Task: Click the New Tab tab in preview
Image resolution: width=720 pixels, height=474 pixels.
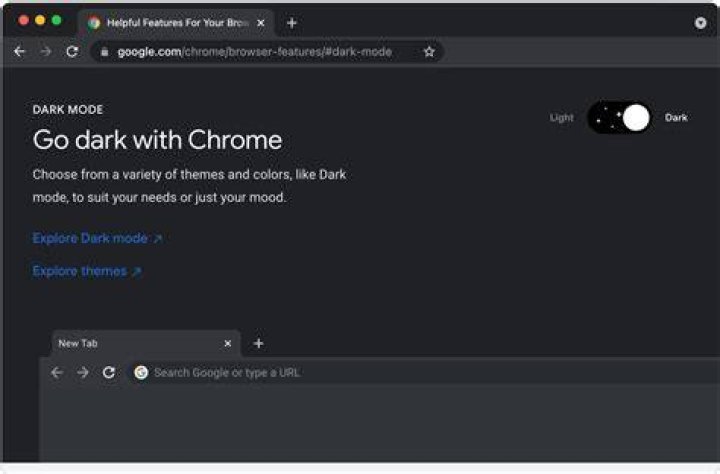Action: coord(145,343)
